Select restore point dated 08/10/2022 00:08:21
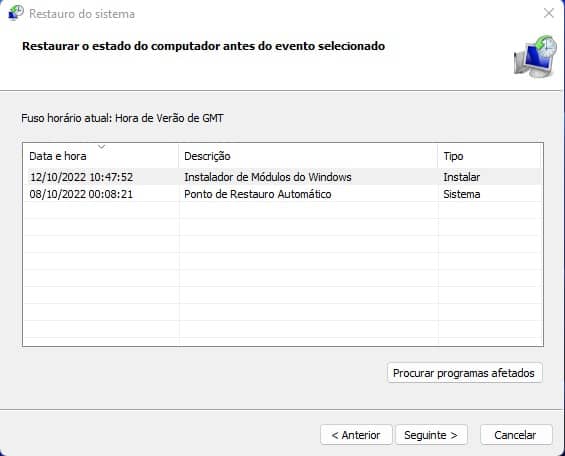565x456 pixels. pos(81,194)
